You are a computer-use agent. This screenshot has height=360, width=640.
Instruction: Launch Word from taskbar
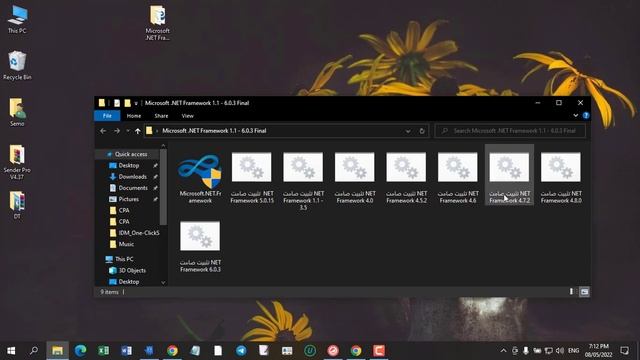click(x=126, y=351)
